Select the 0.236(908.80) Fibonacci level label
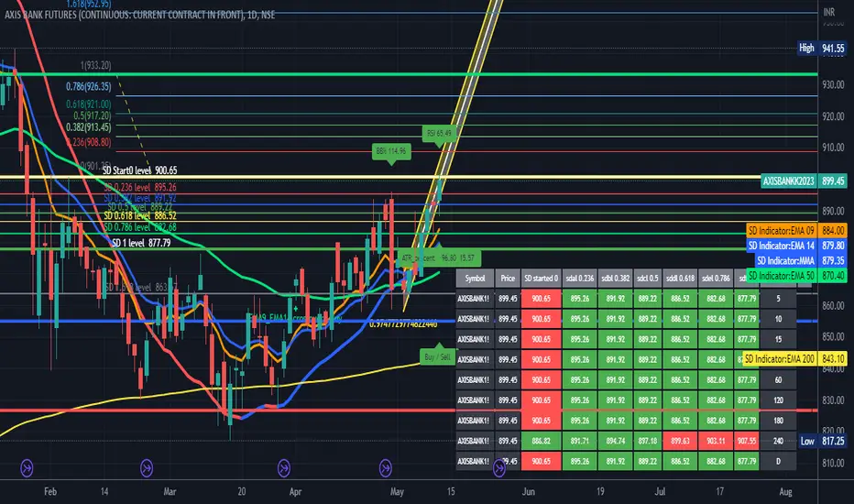The width and height of the screenshot is (854, 504). (x=88, y=142)
